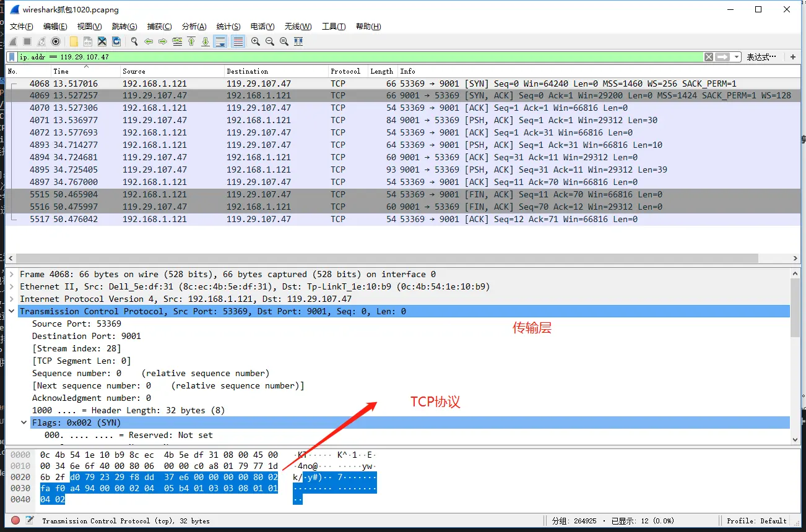Image resolution: width=806 pixels, height=532 pixels.
Task: Apply display filter with arrow button
Action: 722,57
